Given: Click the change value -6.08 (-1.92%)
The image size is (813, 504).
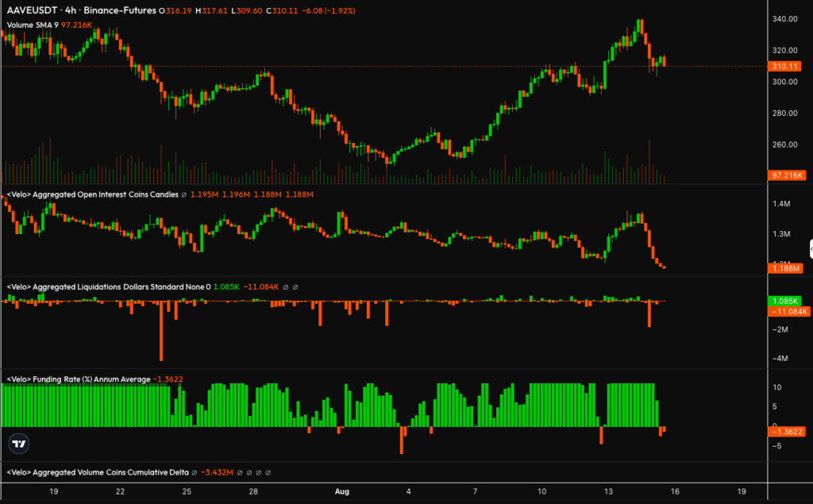Looking at the screenshot, I should tap(329, 11).
